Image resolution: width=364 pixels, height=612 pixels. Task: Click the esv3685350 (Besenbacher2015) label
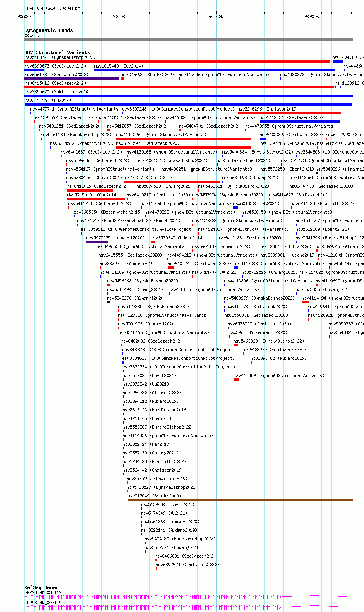coord(108,212)
